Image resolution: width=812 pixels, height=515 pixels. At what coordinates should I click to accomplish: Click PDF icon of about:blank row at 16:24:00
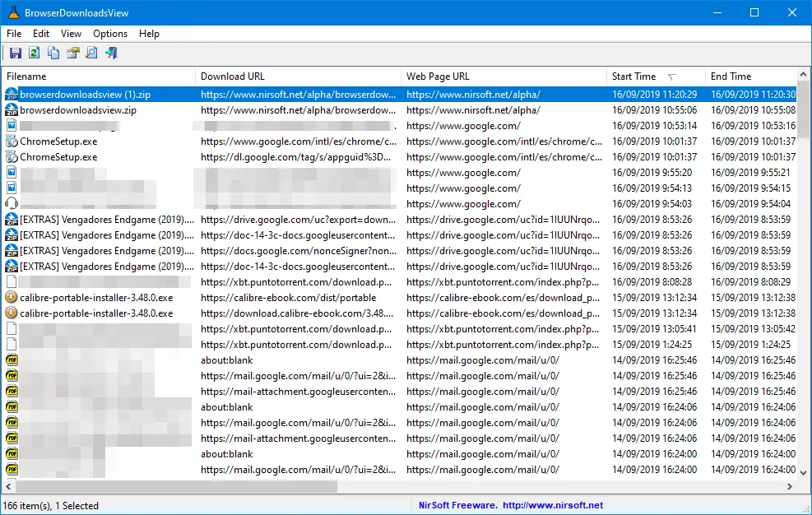[x=12, y=453]
